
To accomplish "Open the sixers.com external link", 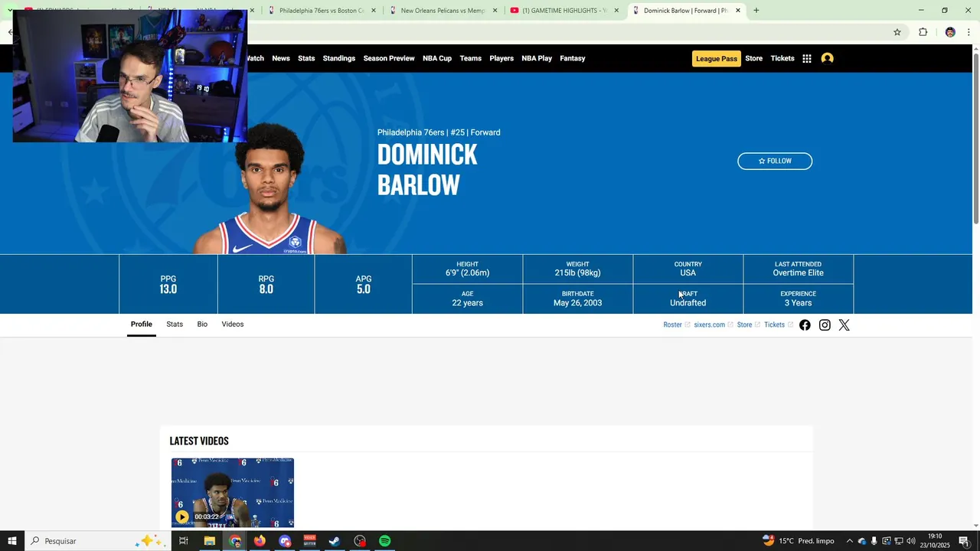I will coord(714,325).
